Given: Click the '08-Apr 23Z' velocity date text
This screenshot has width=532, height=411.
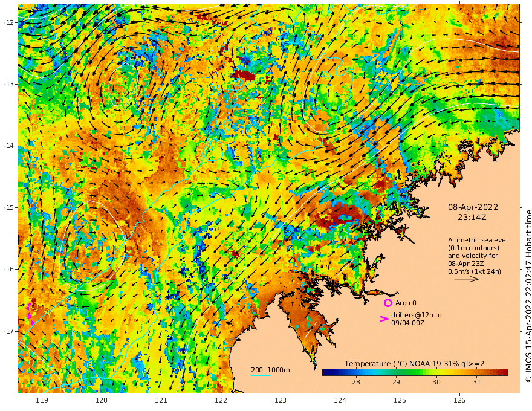Looking at the screenshot, I should click(466, 264).
